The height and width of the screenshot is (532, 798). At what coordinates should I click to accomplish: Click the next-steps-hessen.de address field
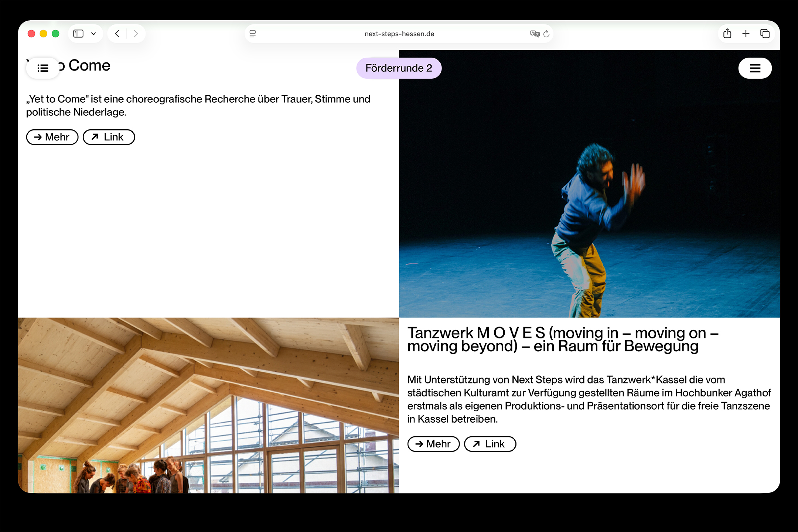point(399,34)
